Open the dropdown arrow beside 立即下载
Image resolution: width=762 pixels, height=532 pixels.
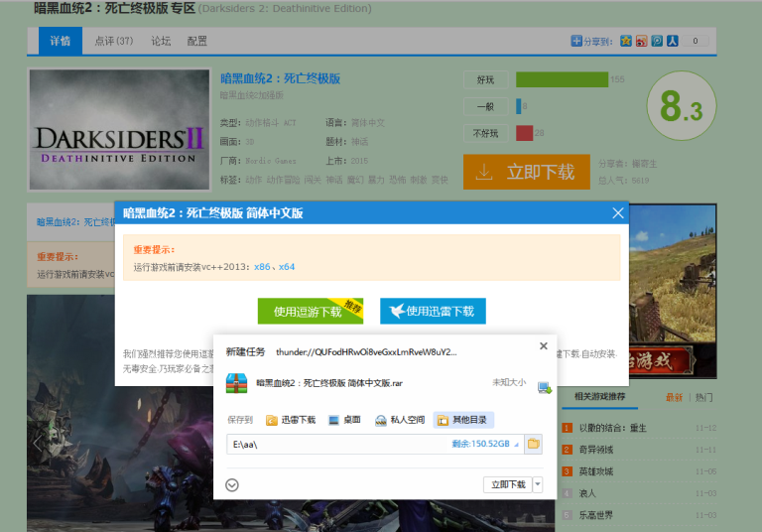click(x=538, y=484)
